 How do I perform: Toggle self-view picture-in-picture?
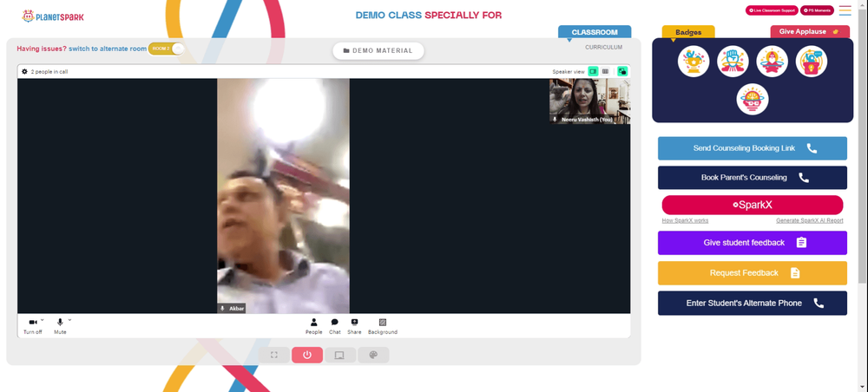(622, 71)
